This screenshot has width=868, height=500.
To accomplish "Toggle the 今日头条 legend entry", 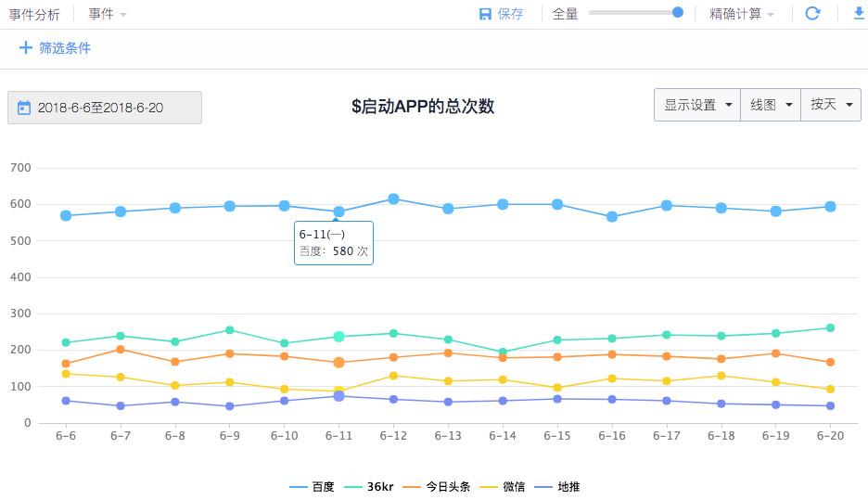I will (x=436, y=487).
